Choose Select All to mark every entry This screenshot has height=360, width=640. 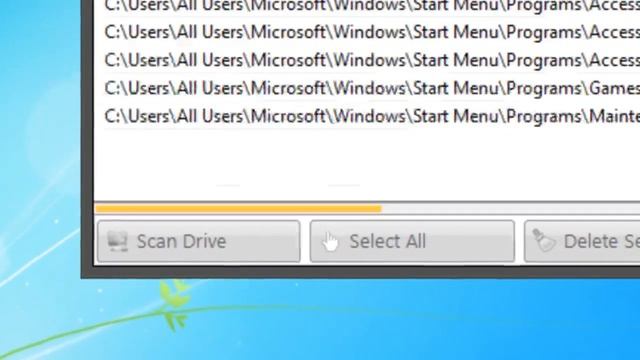(412, 241)
